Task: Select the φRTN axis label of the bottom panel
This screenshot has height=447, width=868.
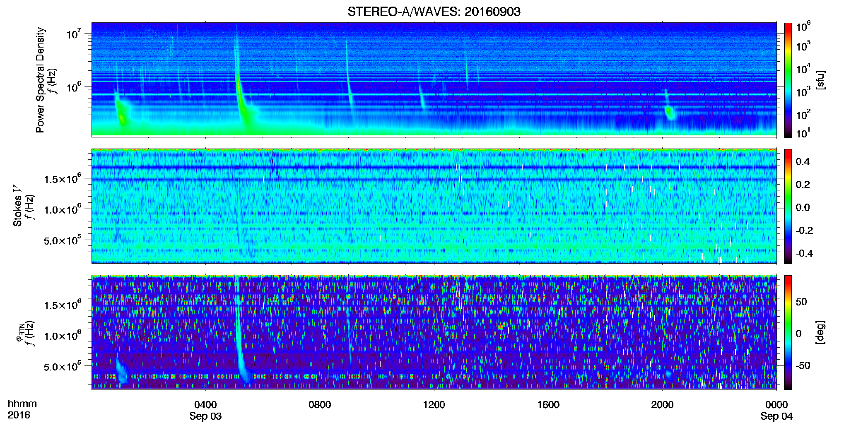Action: [x=19, y=333]
